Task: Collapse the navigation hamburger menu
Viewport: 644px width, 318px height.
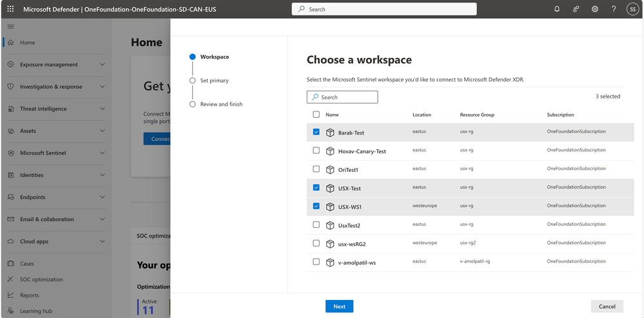Action: click(11, 26)
